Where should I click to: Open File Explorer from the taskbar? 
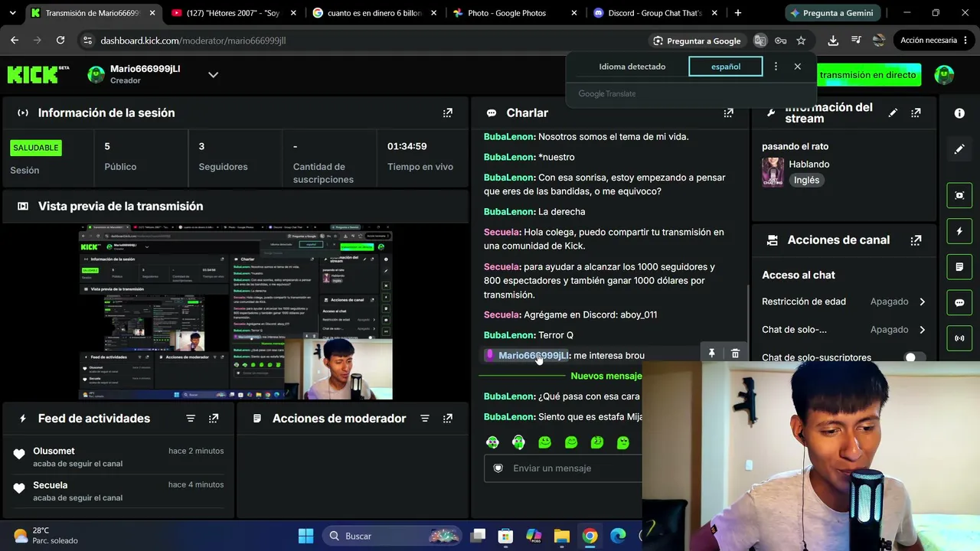click(x=561, y=536)
